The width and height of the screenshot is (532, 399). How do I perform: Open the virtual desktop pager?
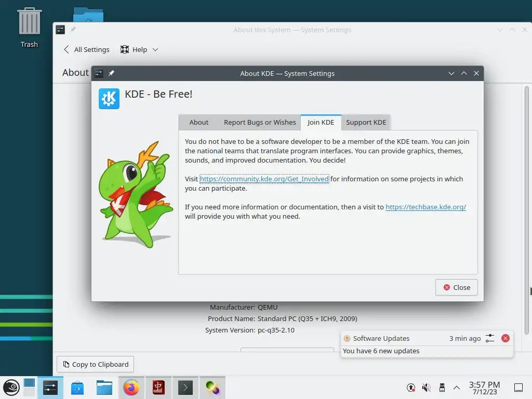coord(29,388)
